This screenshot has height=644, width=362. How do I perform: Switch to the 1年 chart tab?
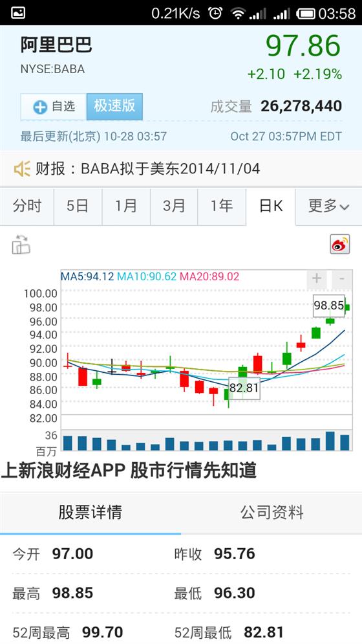pos(222,206)
